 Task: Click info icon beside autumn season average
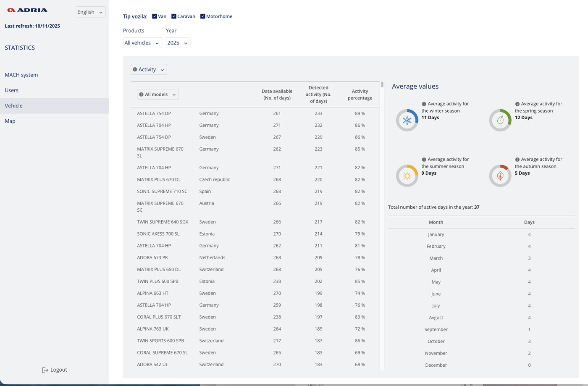tap(517, 160)
